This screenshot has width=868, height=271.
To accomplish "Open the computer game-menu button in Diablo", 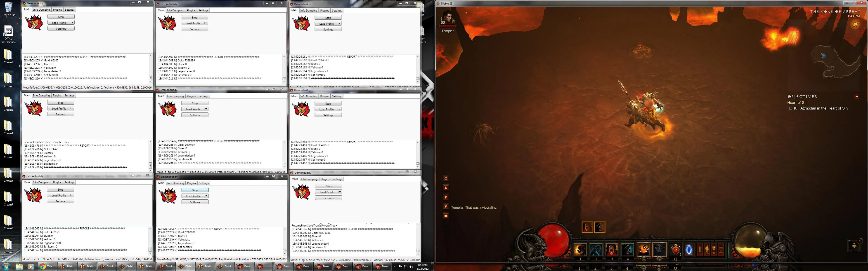I will (x=721, y=250).
